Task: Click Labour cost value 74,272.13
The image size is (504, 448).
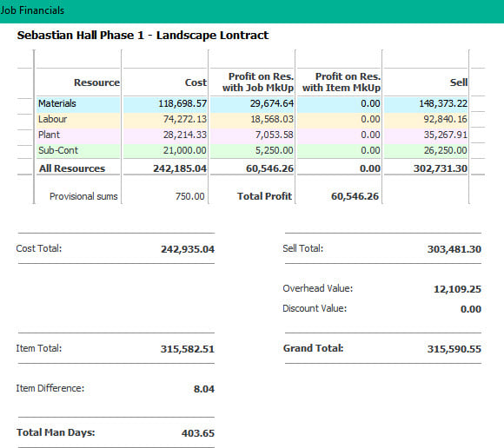Action: click(x=185, y=119)
